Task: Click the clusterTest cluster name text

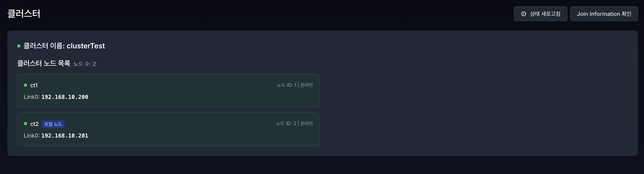Action: pyautogui.click(x=86, y=46)
